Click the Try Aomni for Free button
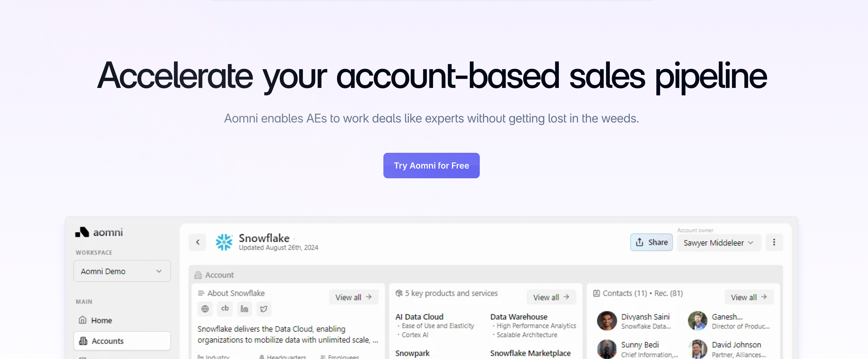This screenshot has height=359, width=868. pos(431,165)
